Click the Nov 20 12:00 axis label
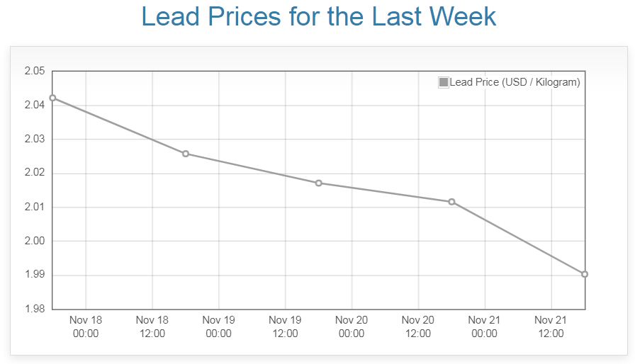 [x=418, y=326]
